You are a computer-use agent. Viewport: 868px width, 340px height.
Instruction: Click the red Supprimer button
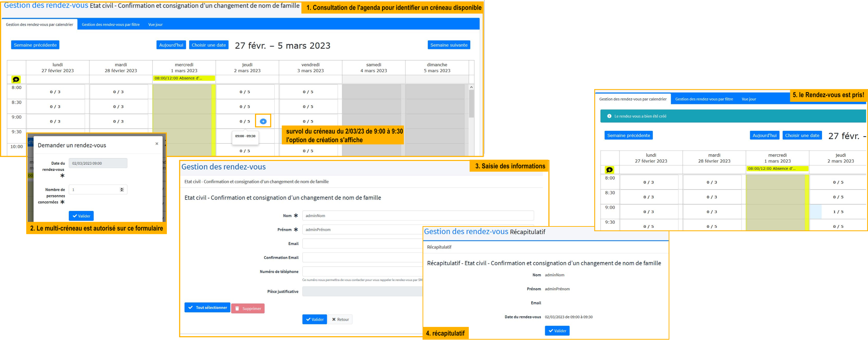point(248,309)
